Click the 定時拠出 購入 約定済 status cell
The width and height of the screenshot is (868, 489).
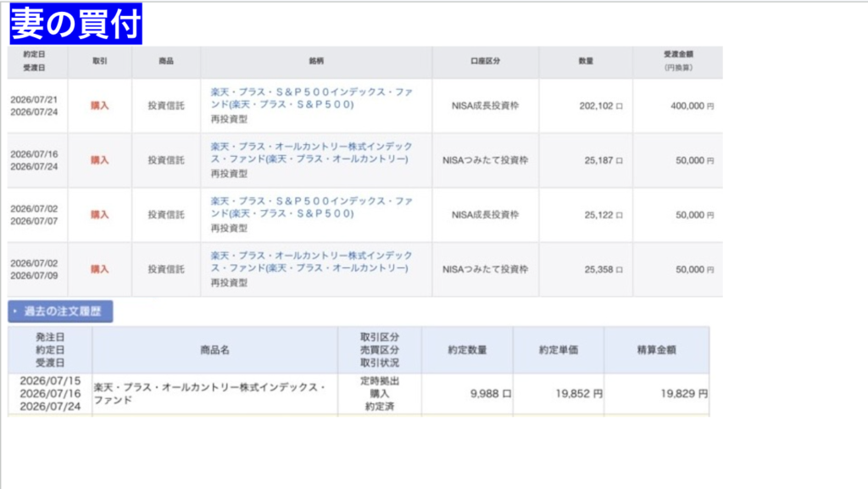(x=379, y=393)
